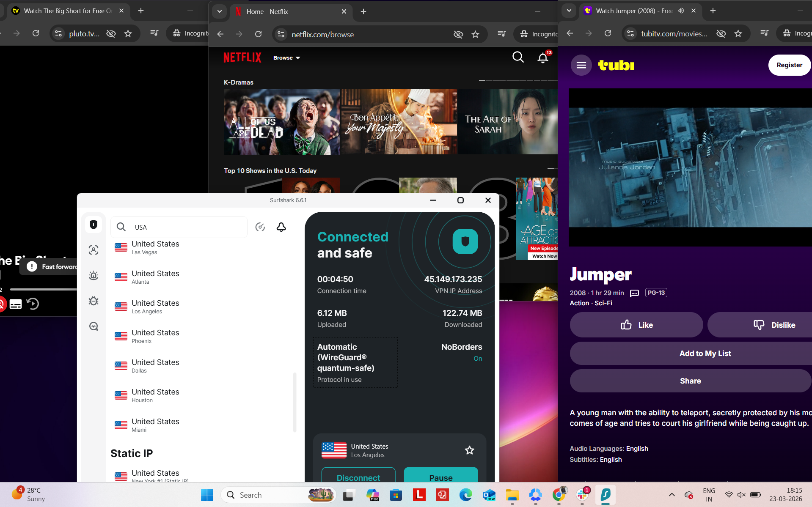Go back in the Netflix browser window
This screenshot has height=507, width=812.
pos(220,34)
